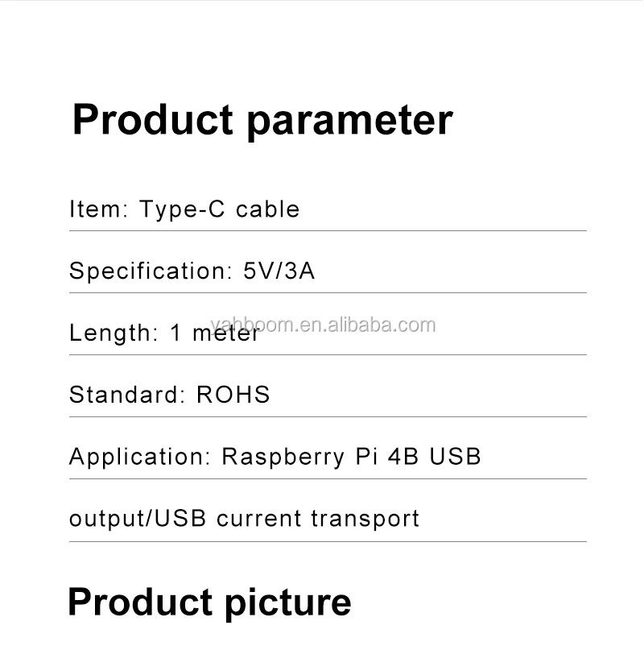
Task: Click "Product" in the "Product parameter" heading
Action: pos(153,121)
